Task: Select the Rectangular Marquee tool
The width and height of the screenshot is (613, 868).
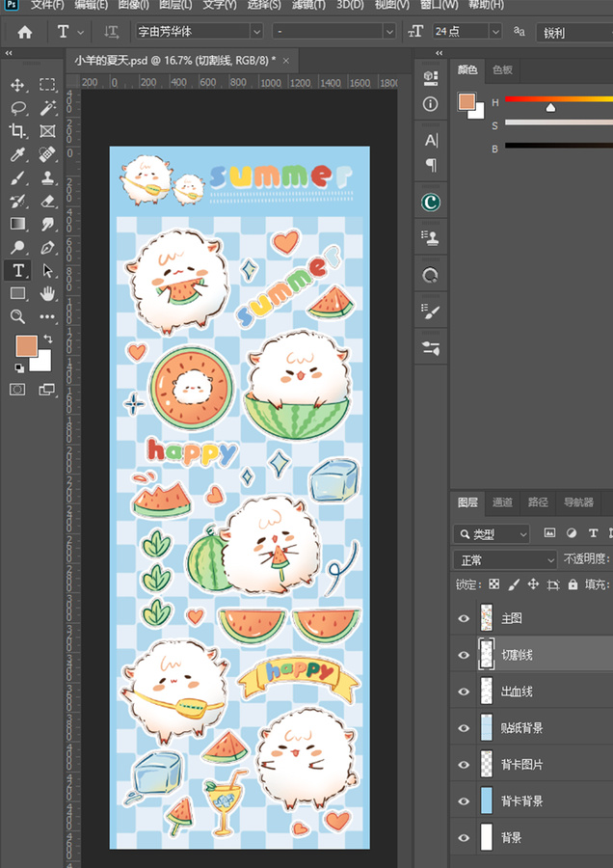Action: (47, 84)
